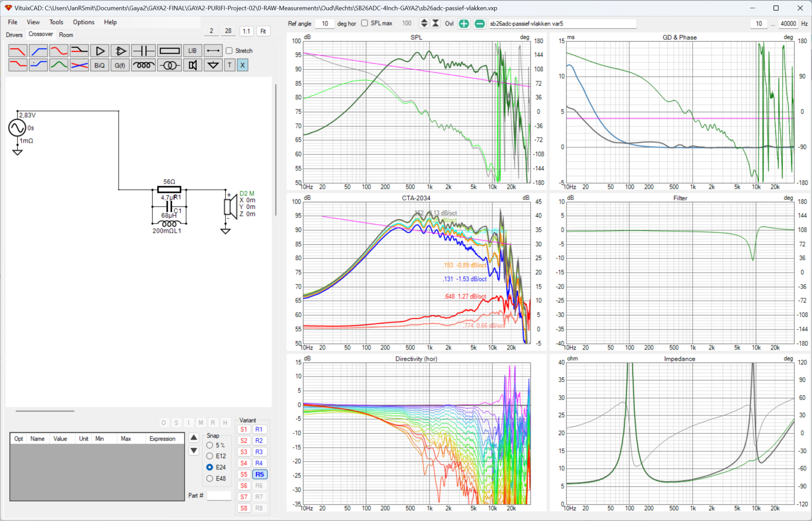The image size is (812, 521).
Task: Add a capacitor component
Action: click(x=144, y=51)
